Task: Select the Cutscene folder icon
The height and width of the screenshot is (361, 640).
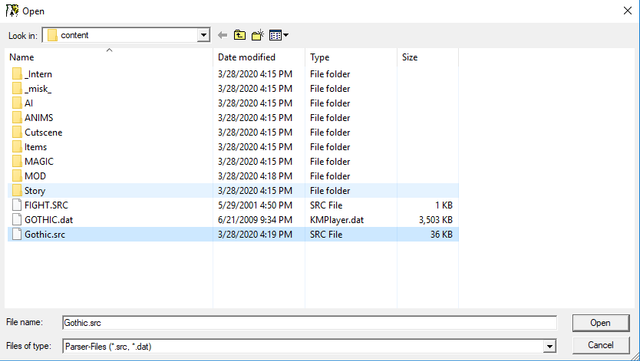Action: coord(17,132)
